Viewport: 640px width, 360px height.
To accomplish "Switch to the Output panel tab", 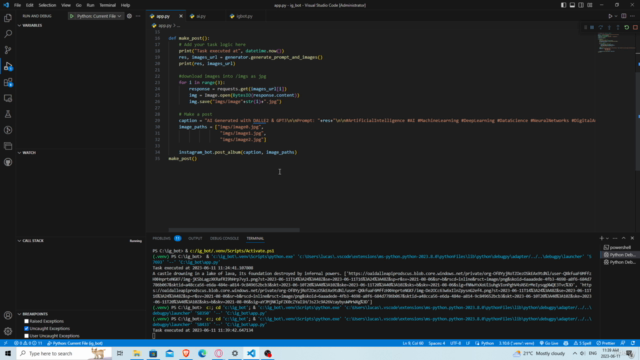I will [x=195, y=238].
